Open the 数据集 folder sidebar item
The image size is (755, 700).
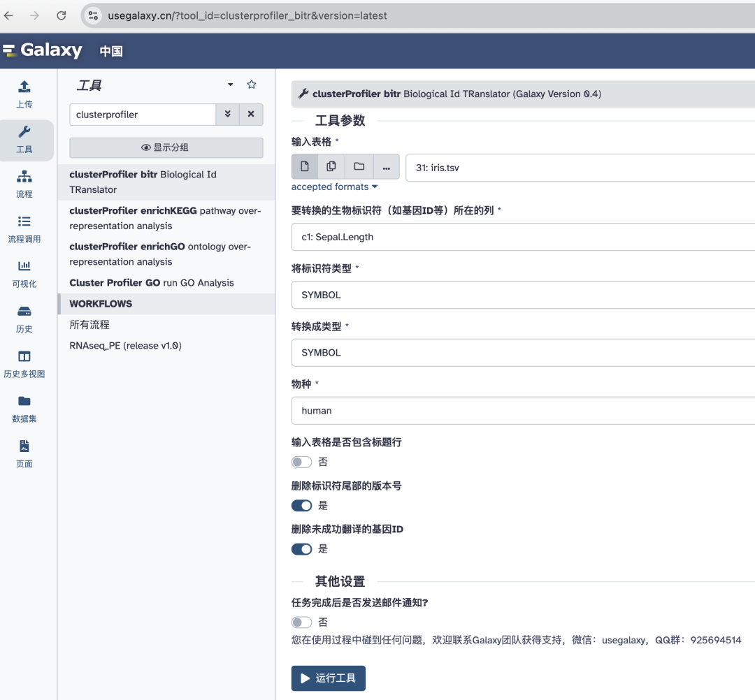pos(24,409)
